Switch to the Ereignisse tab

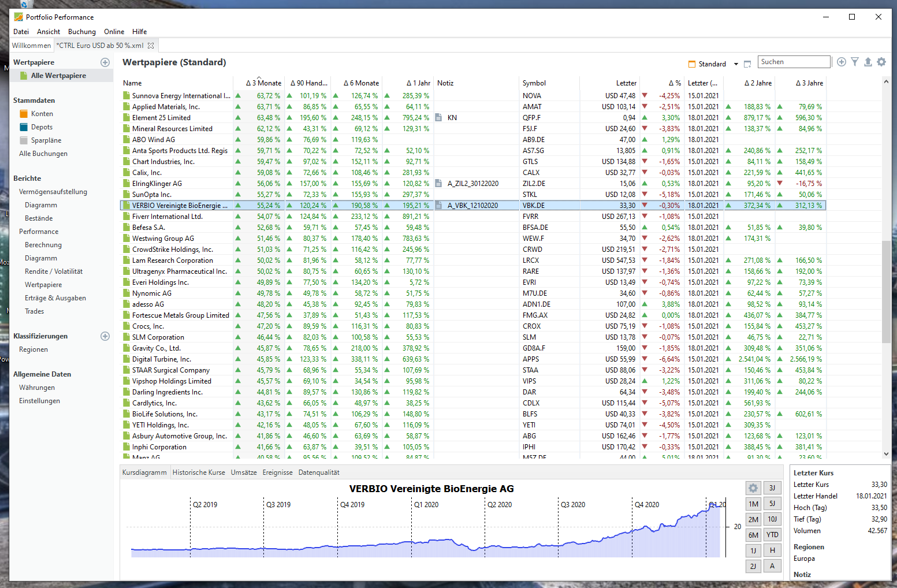pos(277,472)
